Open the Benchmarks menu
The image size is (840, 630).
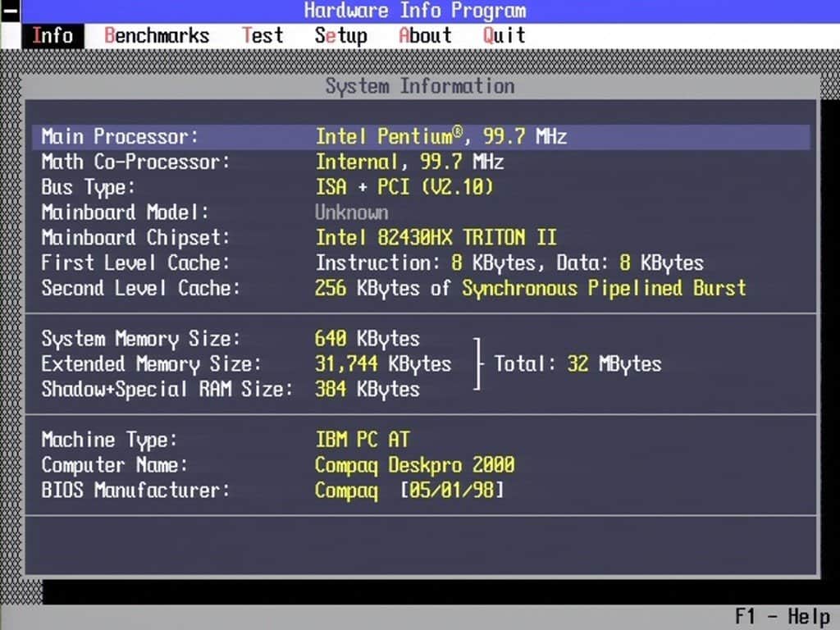tap(157, 36)
